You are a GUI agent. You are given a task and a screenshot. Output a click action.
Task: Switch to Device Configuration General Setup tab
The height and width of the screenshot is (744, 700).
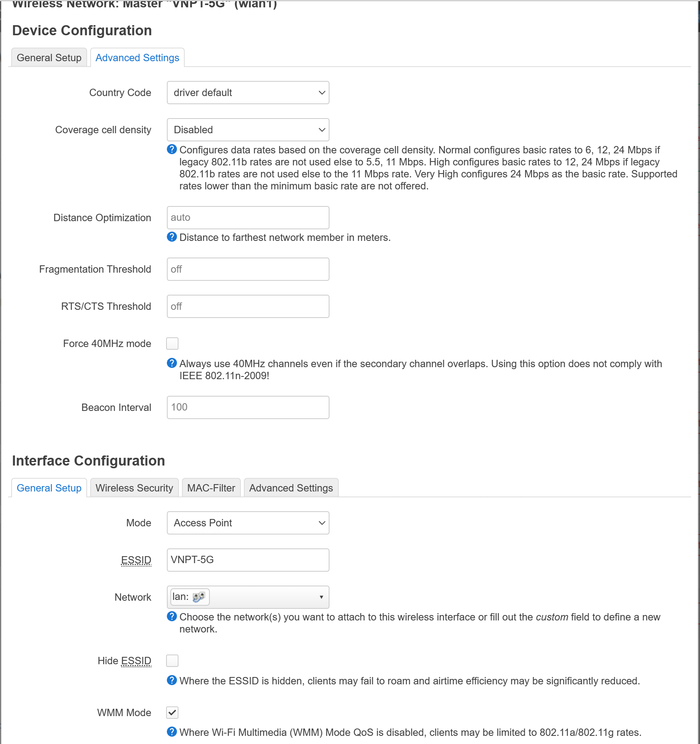49,58
